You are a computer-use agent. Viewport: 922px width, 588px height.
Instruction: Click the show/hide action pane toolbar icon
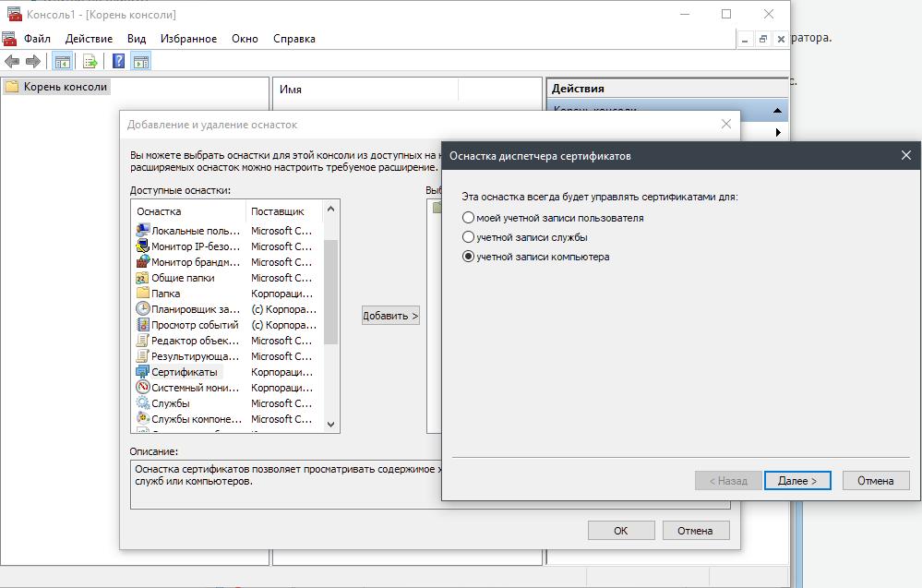click(140, 62)
